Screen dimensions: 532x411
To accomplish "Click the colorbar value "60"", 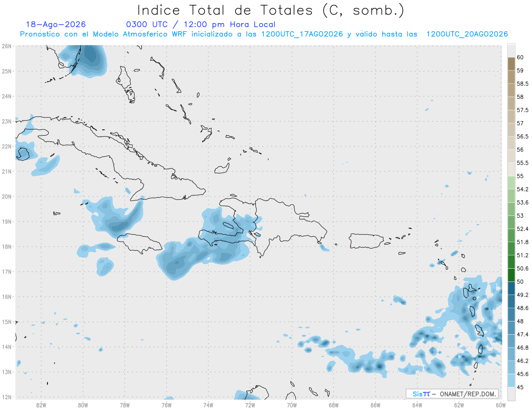I will click(520, 57).
